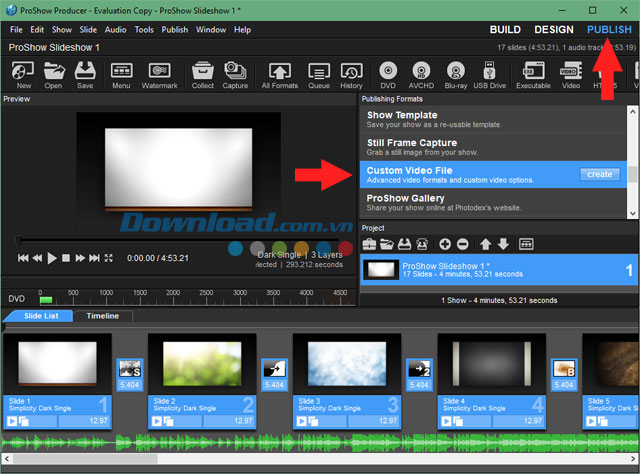Click the project menu grid icon
Viewport: 640px width, 474px height.
526,244
